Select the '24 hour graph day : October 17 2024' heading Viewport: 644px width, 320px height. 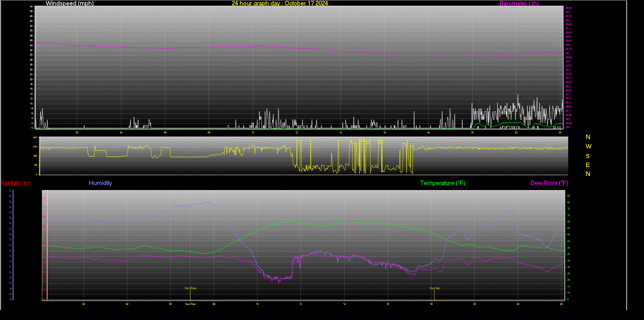[x=280, y=3]
